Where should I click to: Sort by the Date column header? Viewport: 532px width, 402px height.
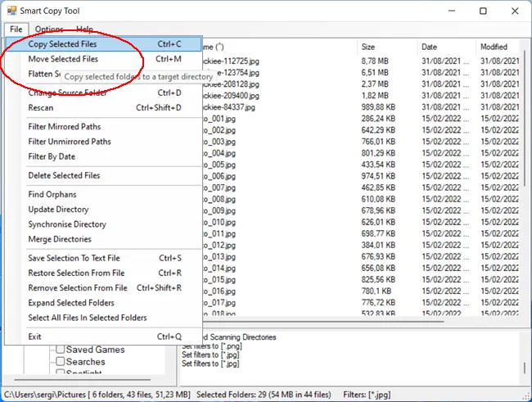(446, 47)
